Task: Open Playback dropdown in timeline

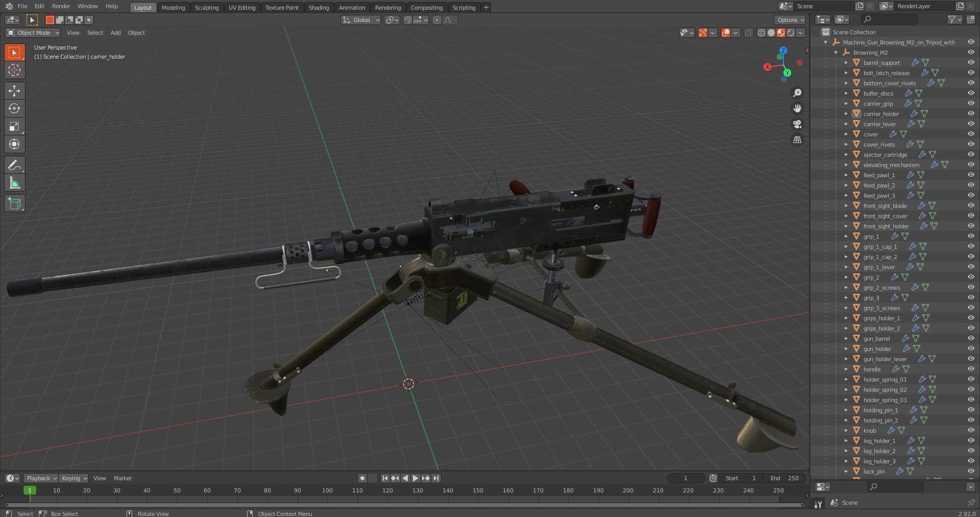Action: click(41, 478)
